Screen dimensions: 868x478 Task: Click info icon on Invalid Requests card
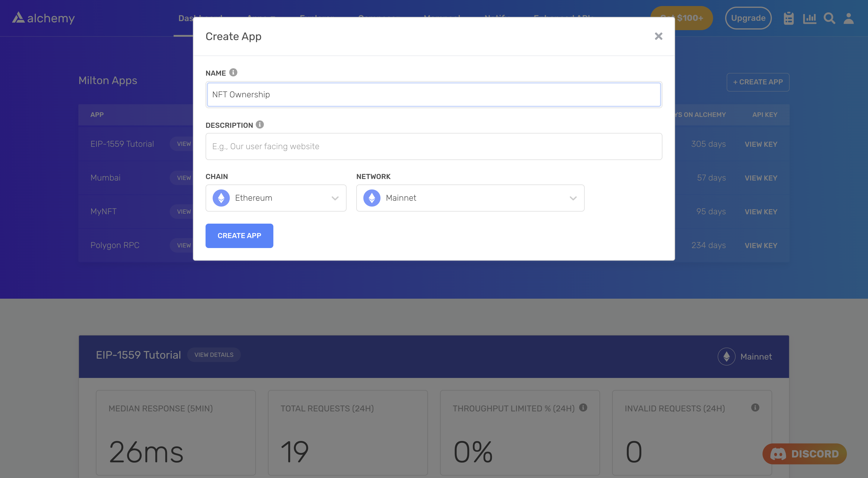pyautogui.click(x=755, y=407)
